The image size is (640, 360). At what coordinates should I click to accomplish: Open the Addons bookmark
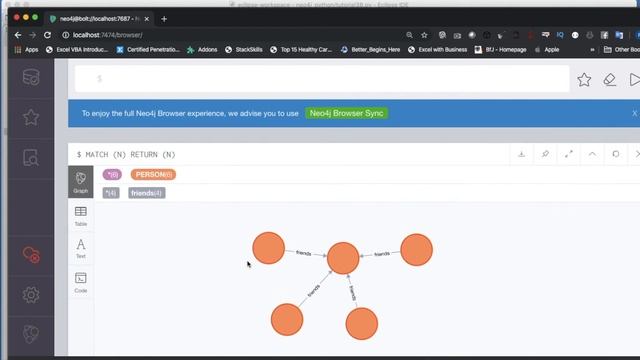coord(202,50)
